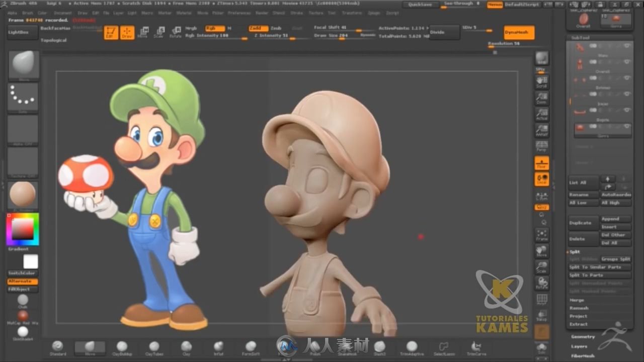Toggle the Zadd sculpt mode
This screenshot has width=644, height=362.
tap(258, 29)
